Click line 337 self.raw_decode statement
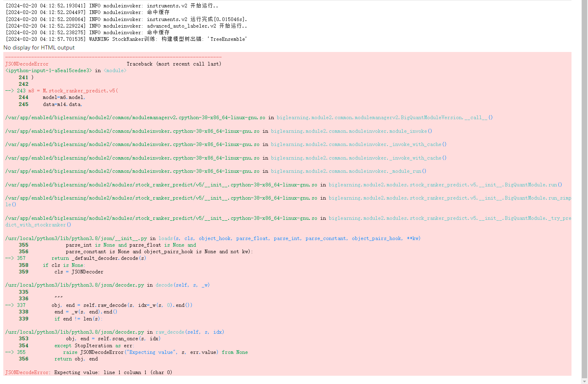Image resolution: width=588 pixels, height=384 pixels. coord(122,305)
